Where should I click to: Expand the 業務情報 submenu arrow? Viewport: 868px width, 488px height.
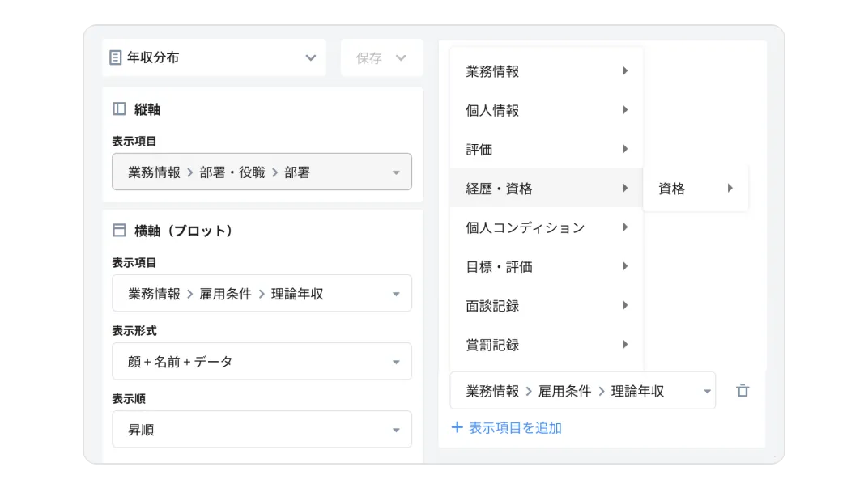coord(624,71)
